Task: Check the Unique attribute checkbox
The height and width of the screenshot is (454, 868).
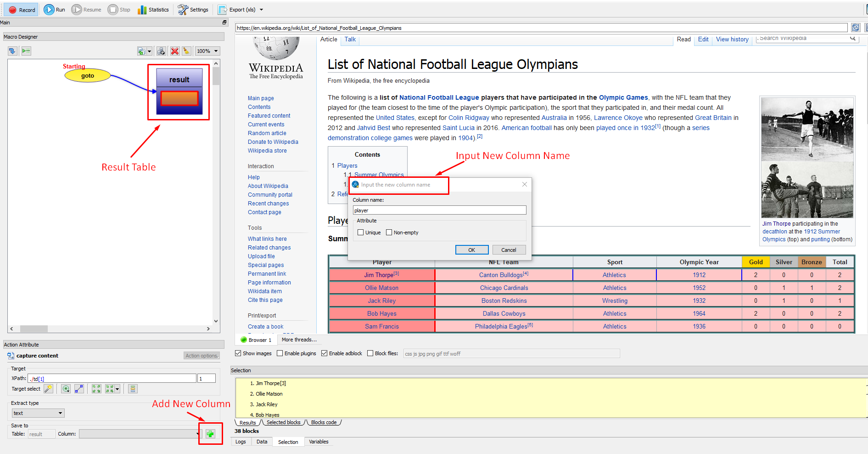Action: tap(361, 233)
